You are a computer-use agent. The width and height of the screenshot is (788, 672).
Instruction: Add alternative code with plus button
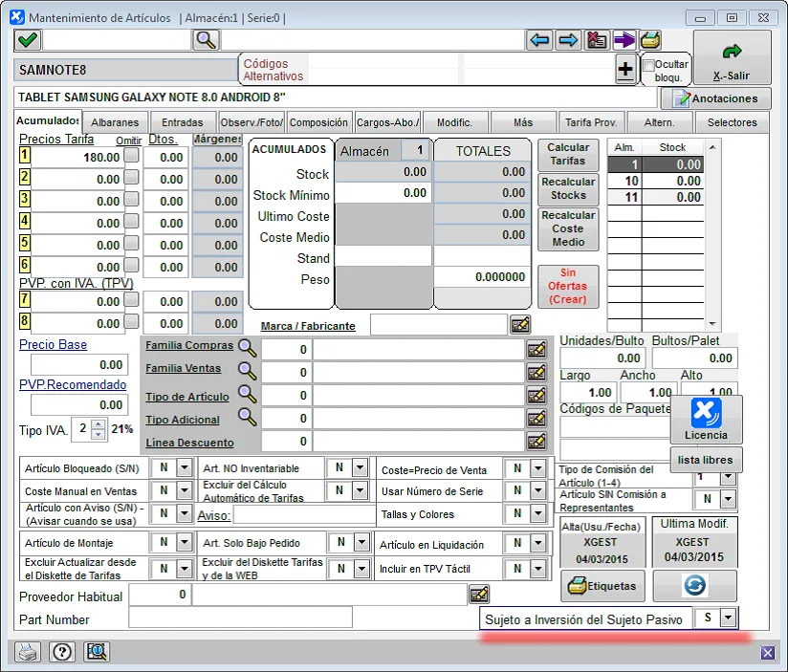click(625, 69)
